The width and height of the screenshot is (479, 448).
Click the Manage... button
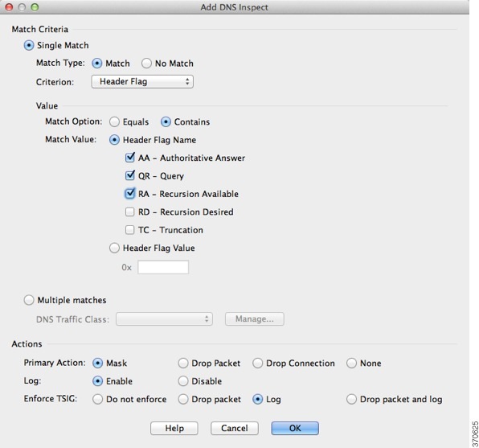click(x=255, y=319)
